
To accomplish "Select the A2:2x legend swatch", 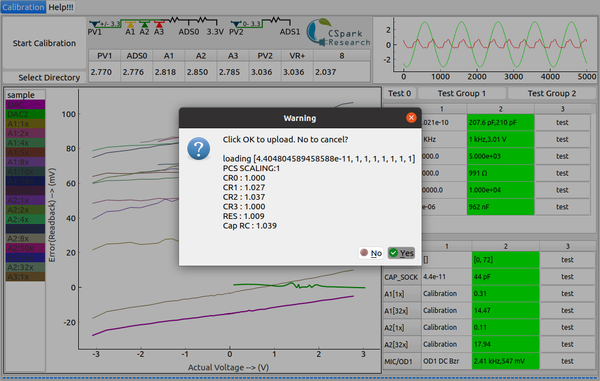I will (x=26, y=210).
